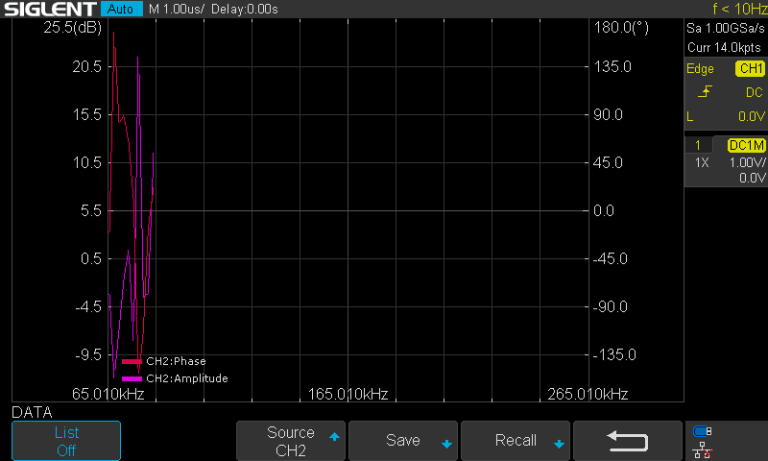Click the DC1M channel coupling badge

746,145
